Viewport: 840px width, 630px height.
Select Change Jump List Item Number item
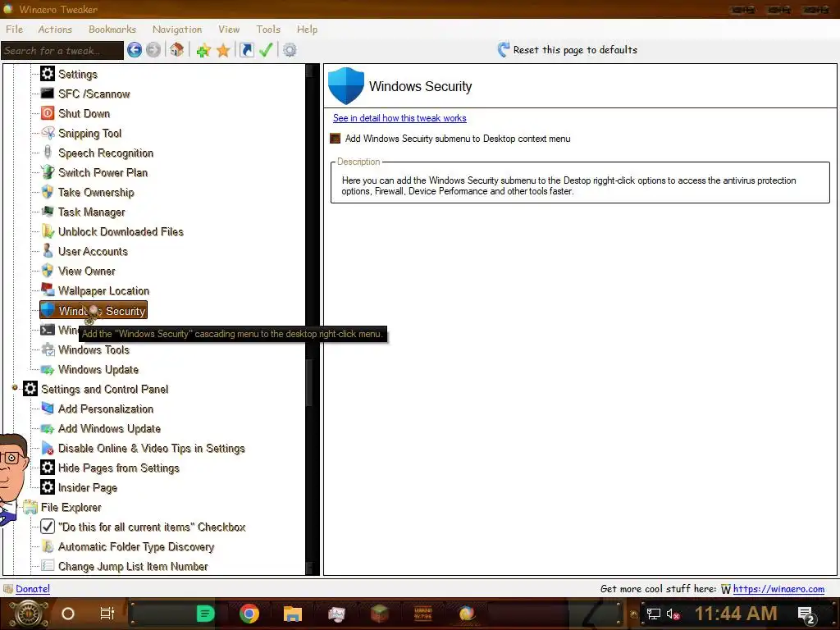coord(133,566)
